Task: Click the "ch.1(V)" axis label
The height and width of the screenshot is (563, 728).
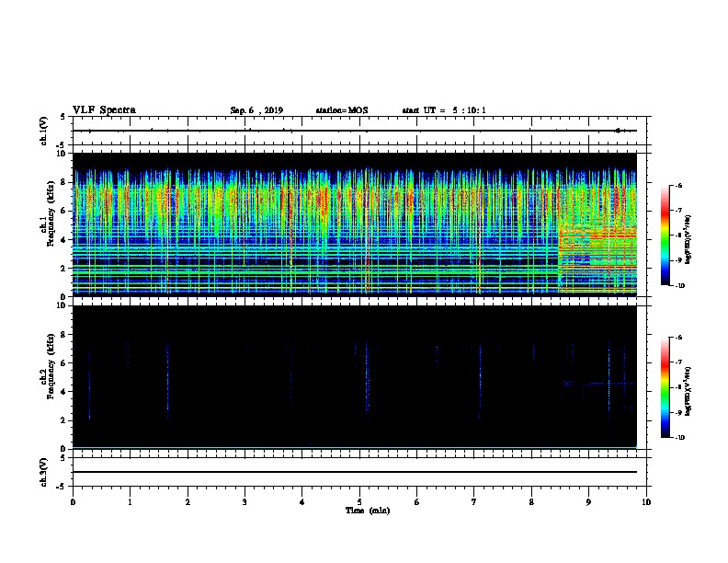Action: (43, 131)
